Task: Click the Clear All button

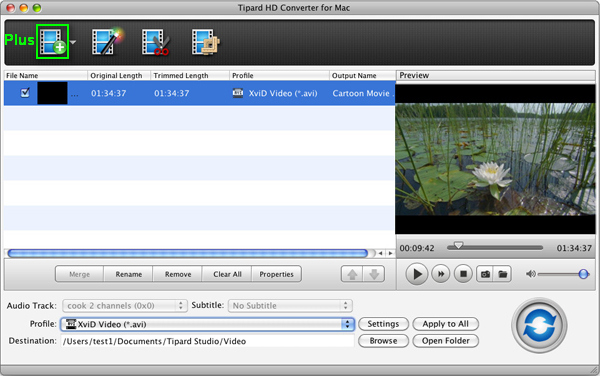Action: point(227,274)
